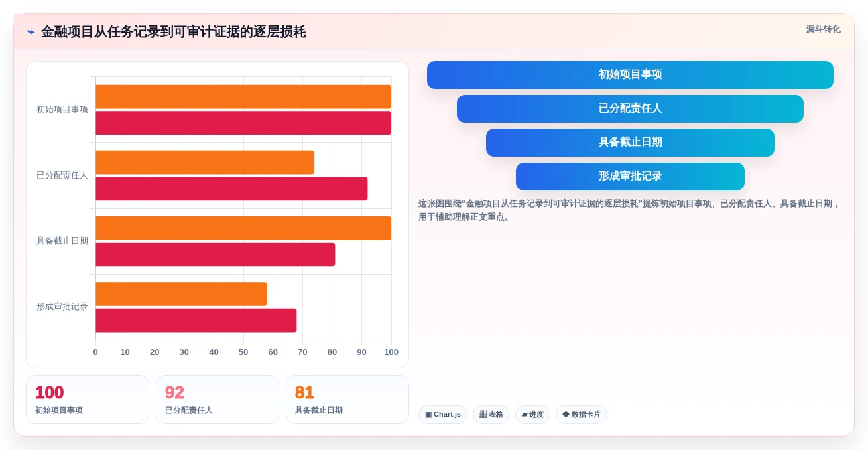
Task: Click the orange bar for 形成审批记录
Action: (181, 294)
